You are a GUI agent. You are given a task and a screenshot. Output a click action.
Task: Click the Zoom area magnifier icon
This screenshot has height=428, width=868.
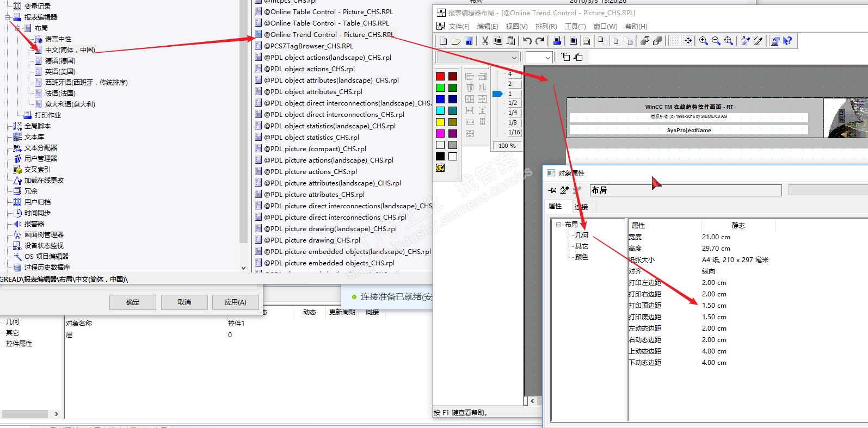pyautogui.click(x=729, y=41)
